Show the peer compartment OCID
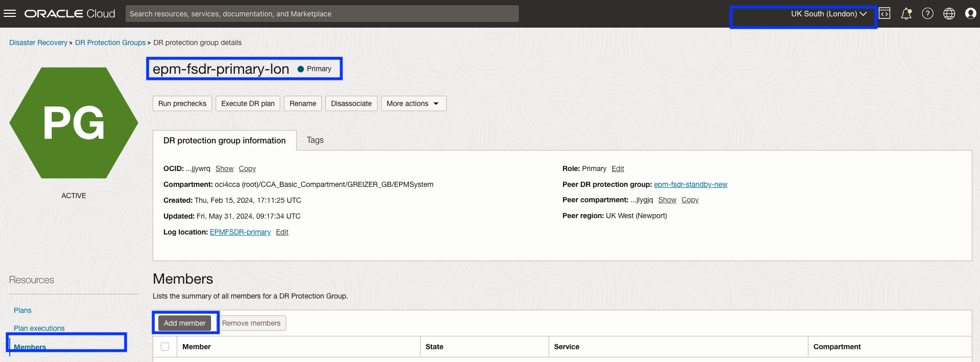This screenshot has height=362, width=980. click(667, 200)
